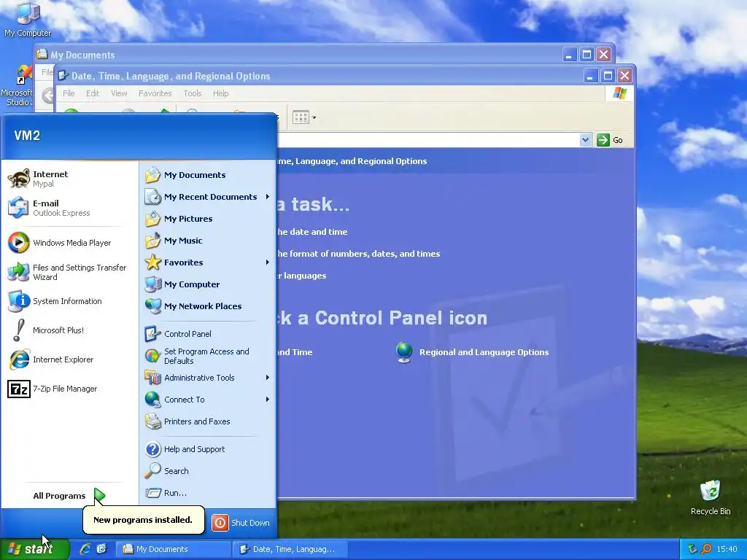Click the Shut Down button
Image resolution: width=747 pixels, height=560 pixels.
point(241,522)
